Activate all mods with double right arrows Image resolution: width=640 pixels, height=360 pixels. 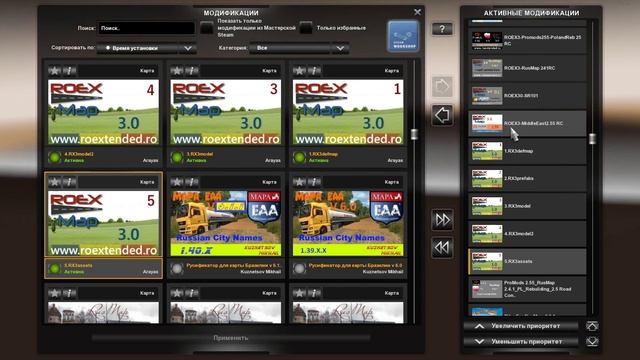442,220
